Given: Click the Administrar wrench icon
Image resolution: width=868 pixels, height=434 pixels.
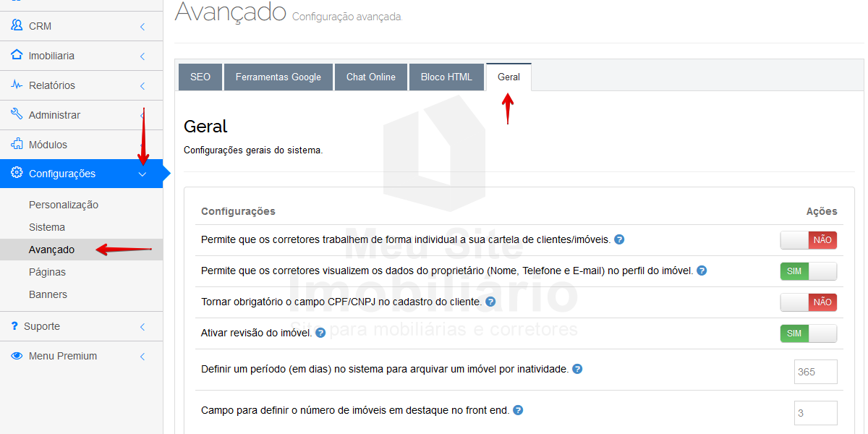Looking at the screenshot, I should 17,114.
